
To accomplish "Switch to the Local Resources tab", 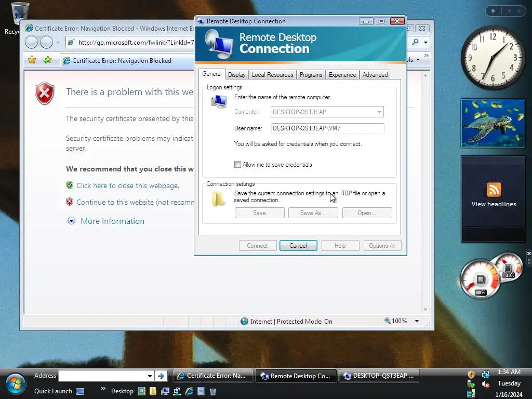I will [x=272, y=75].
